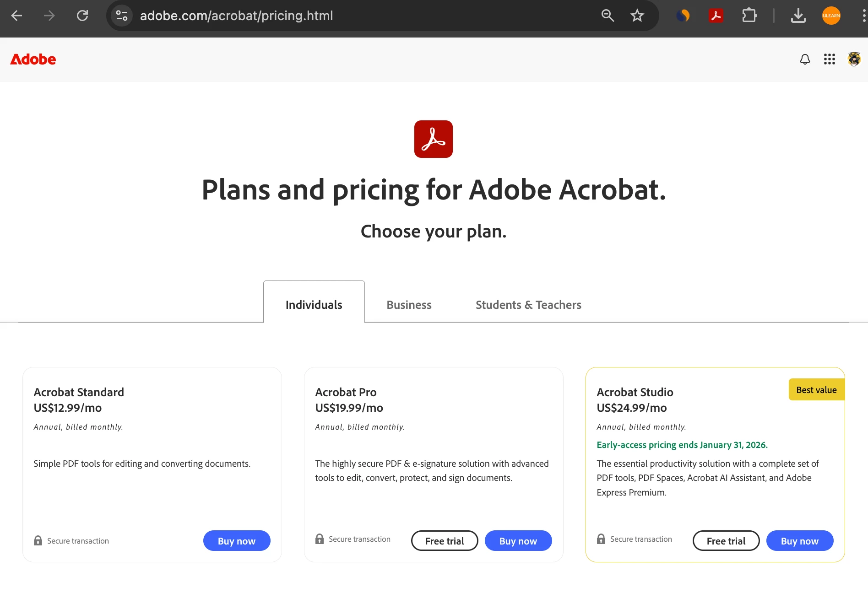Click 'Secure transaction' text on Pro card
This screenshot has width=868, height=593.
point(359,539)
